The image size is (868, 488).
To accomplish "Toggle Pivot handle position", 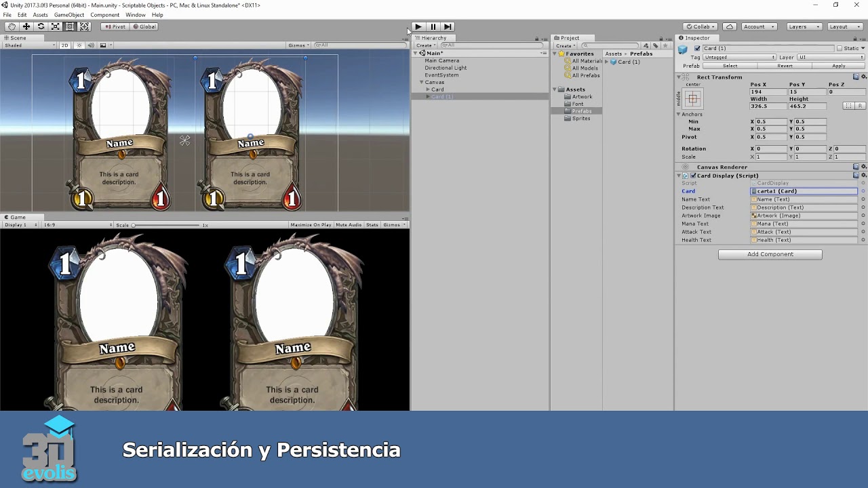I will coord(115,26).
